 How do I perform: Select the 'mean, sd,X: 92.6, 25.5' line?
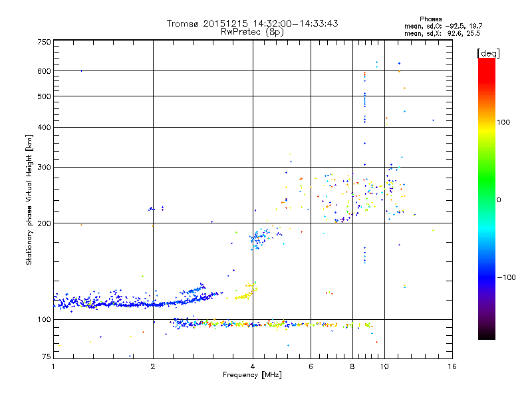(442, 33)
